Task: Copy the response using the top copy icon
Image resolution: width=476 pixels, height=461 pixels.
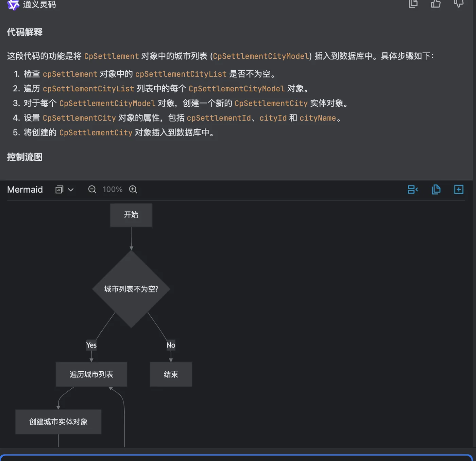Action: [x=413, y=3]
